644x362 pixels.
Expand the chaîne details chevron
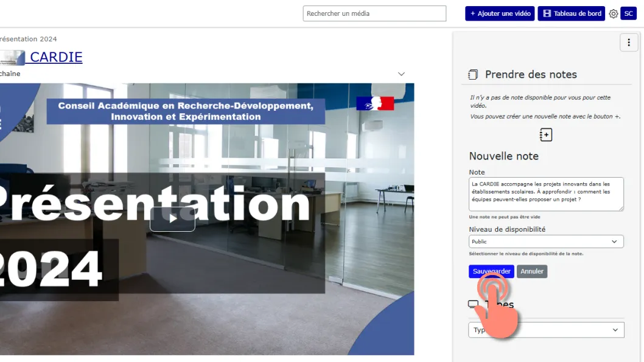[401, 74]
